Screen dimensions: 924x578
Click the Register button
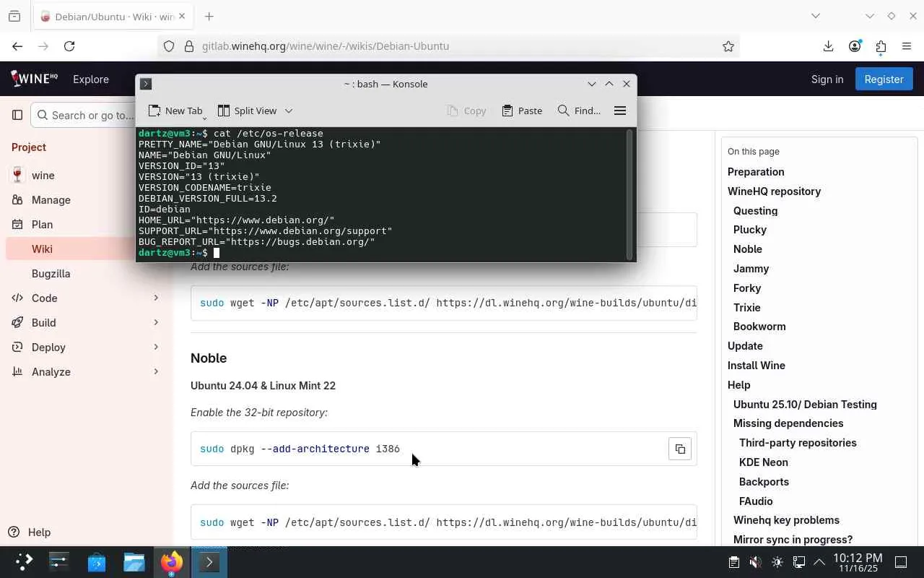[884, 79]
